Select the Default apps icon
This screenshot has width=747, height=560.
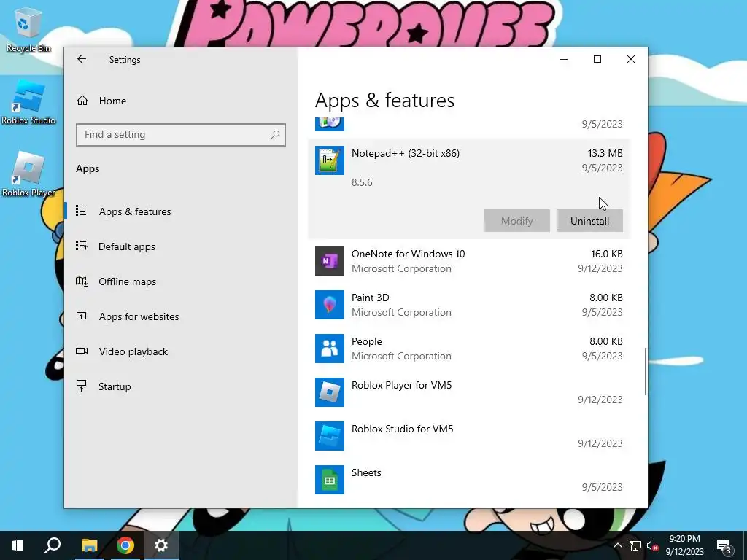tap(82, 246)
